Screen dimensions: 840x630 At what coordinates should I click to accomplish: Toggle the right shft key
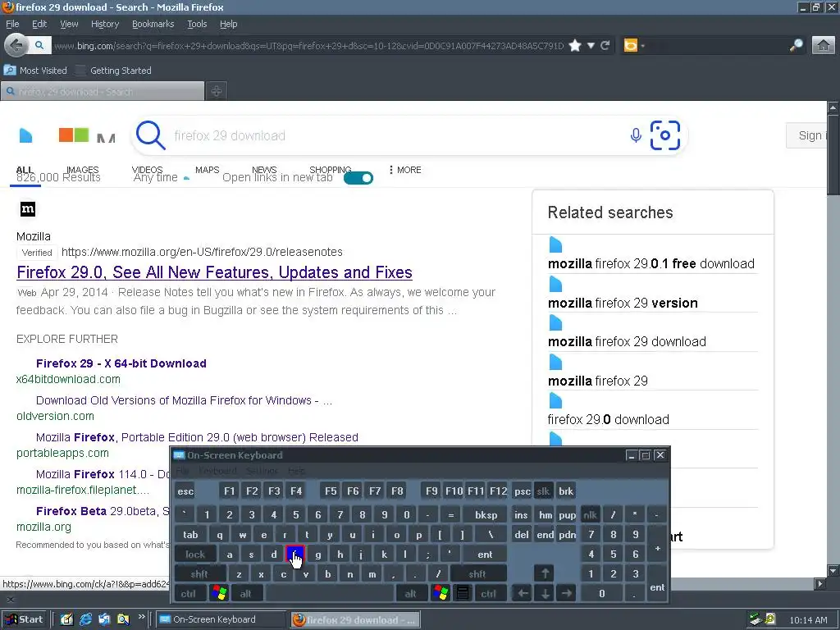(x=477, y=574)
